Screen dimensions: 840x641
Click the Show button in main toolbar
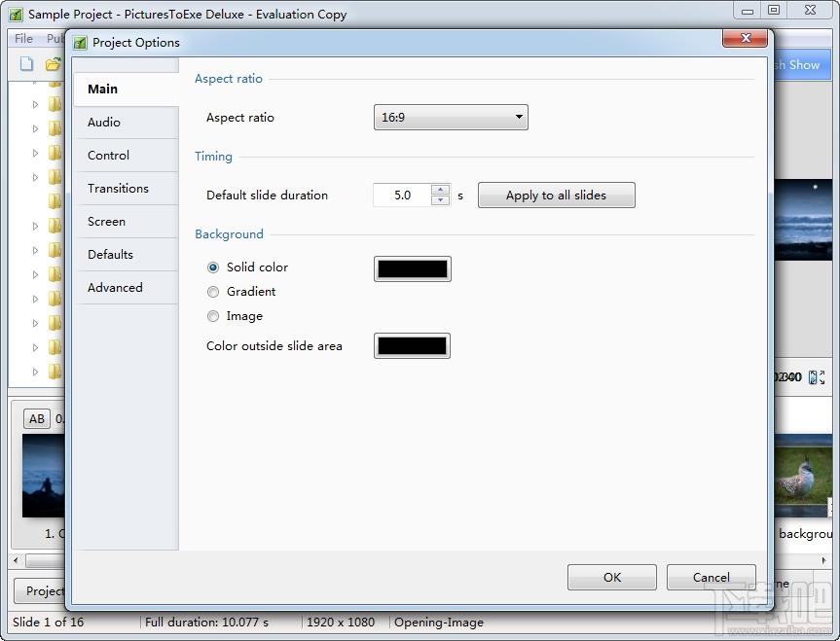(x=804, y=65)
